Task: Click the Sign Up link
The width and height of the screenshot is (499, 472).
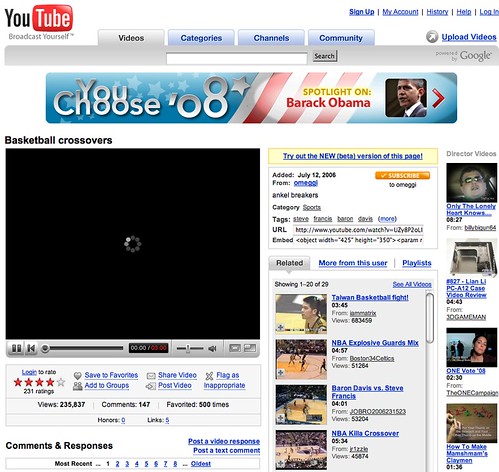Action: 362,12
